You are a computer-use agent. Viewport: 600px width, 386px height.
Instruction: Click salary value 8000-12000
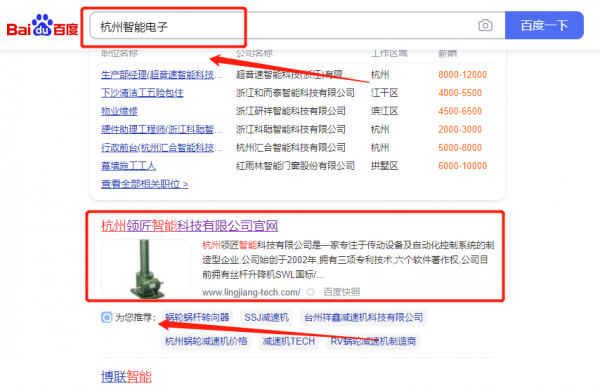(462, 75)
